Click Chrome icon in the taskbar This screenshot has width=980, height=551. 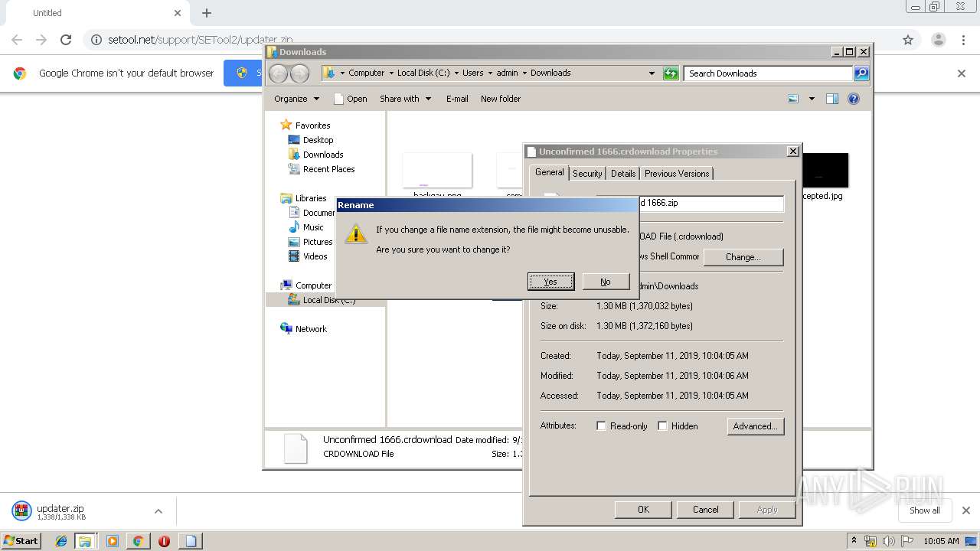(138, 541)
